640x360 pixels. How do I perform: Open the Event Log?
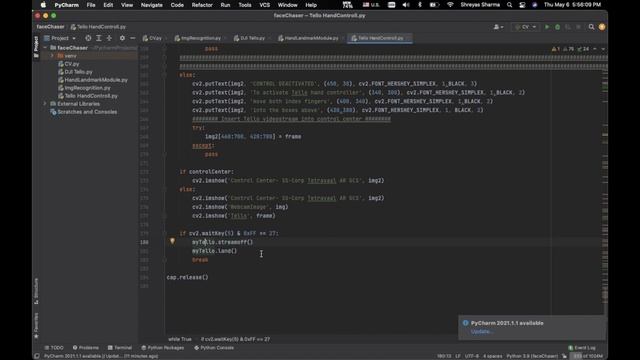(x=582, y=348)
